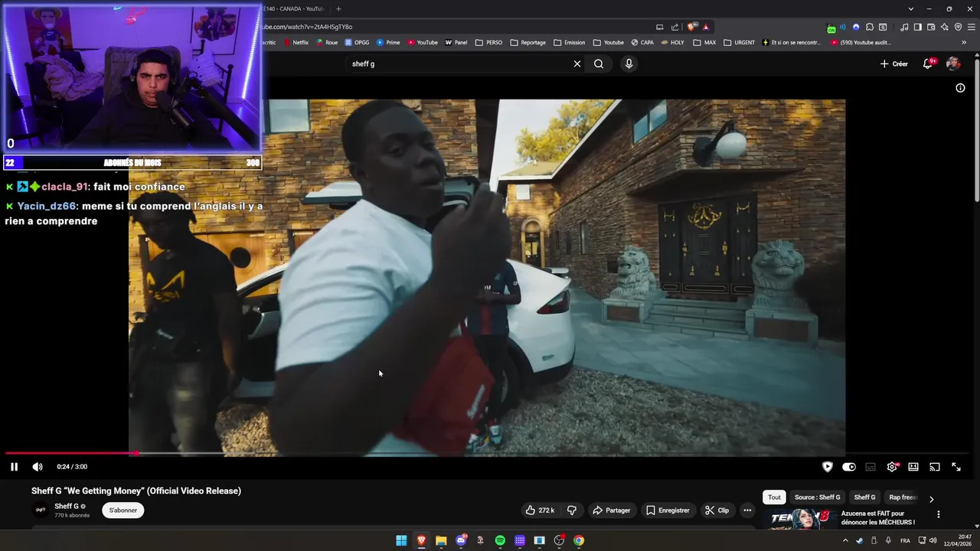980x551 pixels.
Task: Open the Brave Shields lion icon
Action: pyautogui.click(x=690, y=27)
